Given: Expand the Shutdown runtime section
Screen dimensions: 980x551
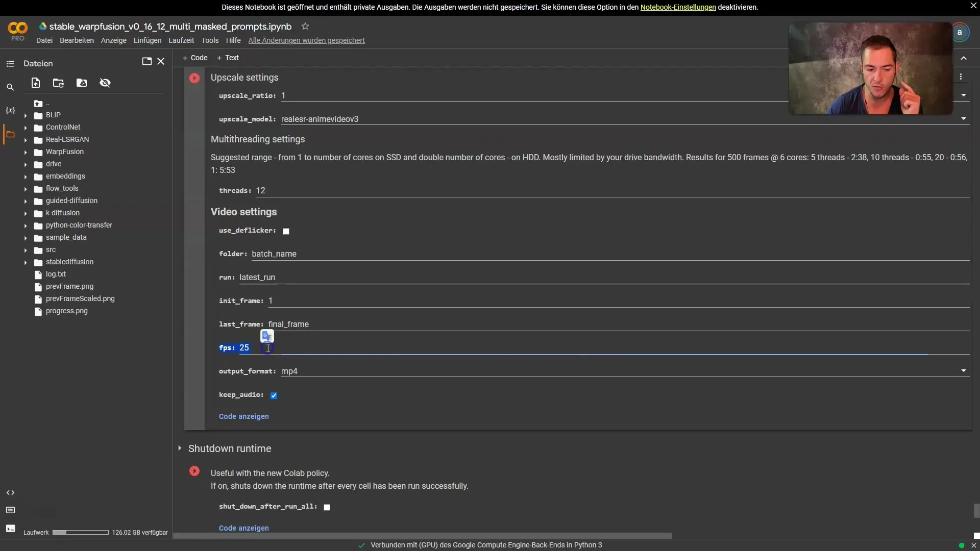Looking at the screenshot, I should tap(179, 448).
